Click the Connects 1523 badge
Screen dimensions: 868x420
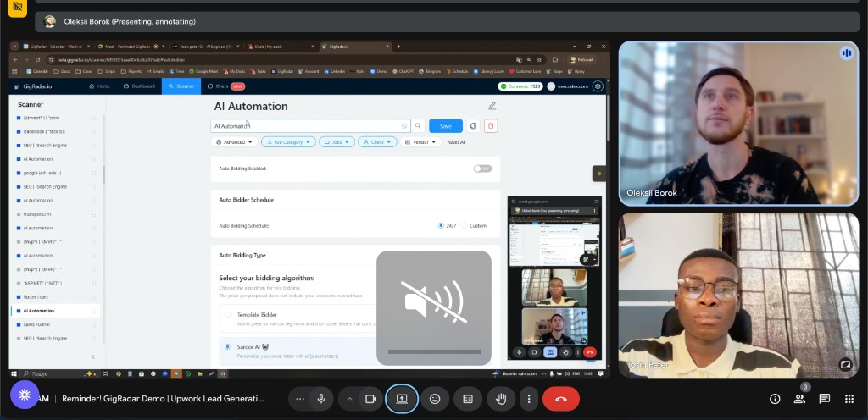pyautogui.click(x=520, y=86)
